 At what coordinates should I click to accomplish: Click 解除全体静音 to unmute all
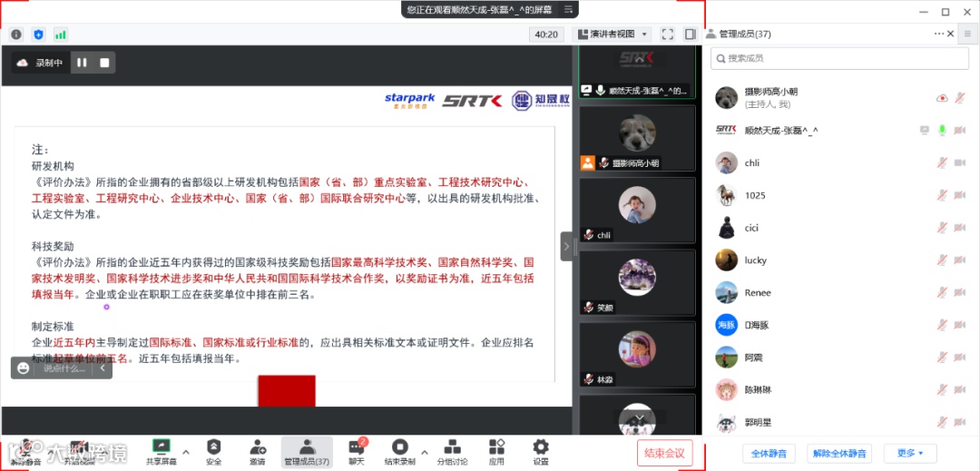(x=839, y=453)
